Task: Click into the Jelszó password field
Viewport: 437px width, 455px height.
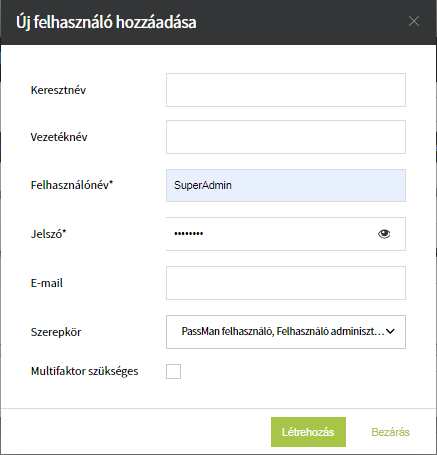Action: (x=286, y=234)
